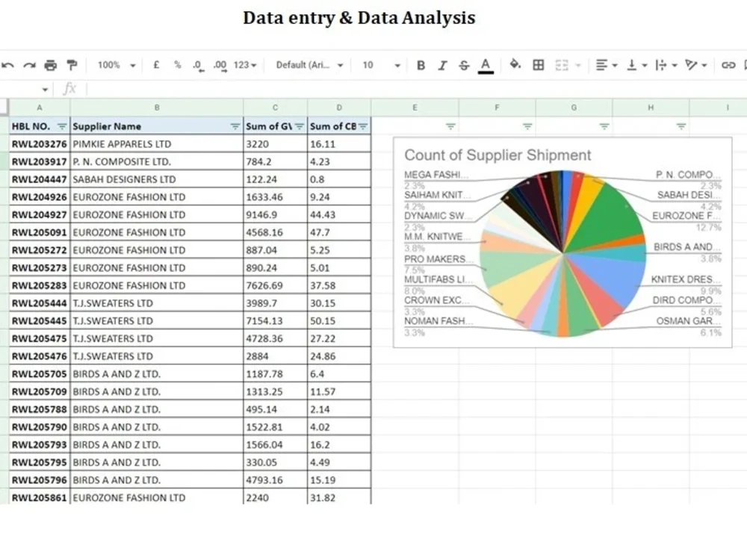Open vertical align dropdown
The image size is (747, 560).
(636, 65)
